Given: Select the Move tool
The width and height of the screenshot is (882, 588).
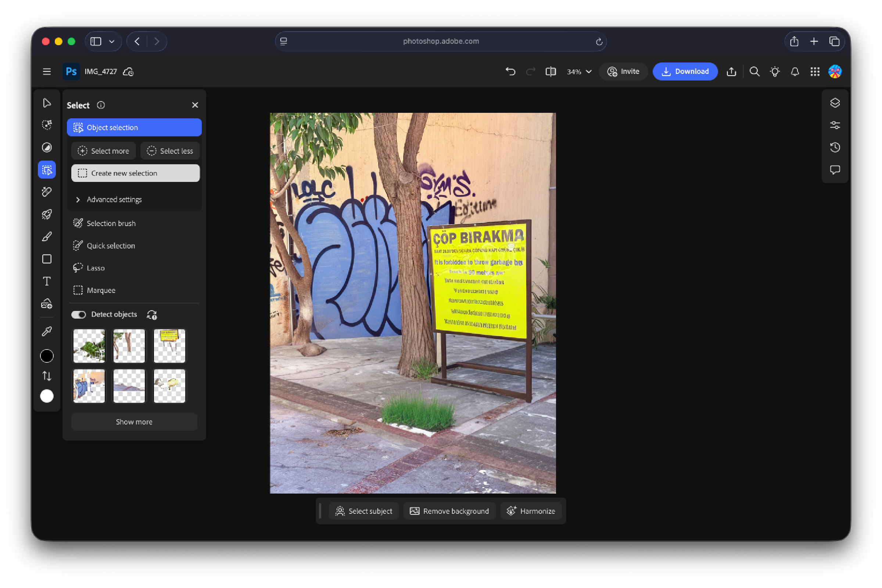Looking at the screenshot, I should (x=47, y=103).
